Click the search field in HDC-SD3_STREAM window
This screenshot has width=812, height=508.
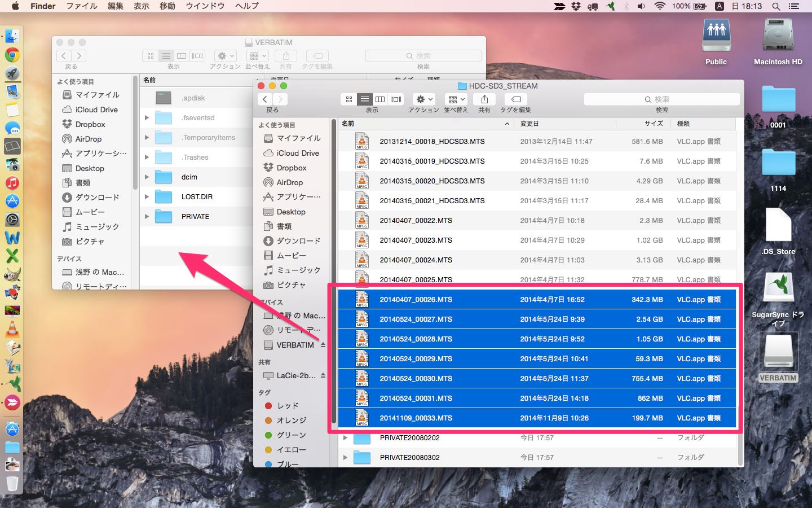tap(661, 99)
